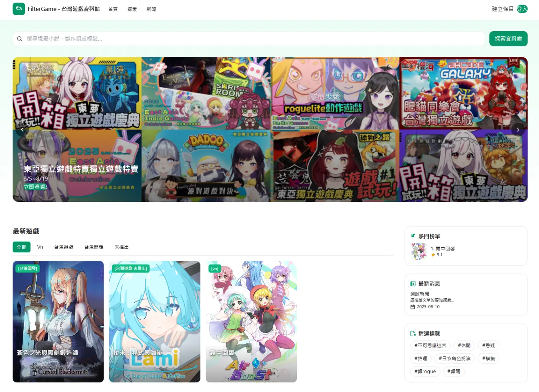The image size is (539, 392).
Task: Open the ranked 霧中回響 thumbnail in 熱門榜單
Action: (419, 251)
